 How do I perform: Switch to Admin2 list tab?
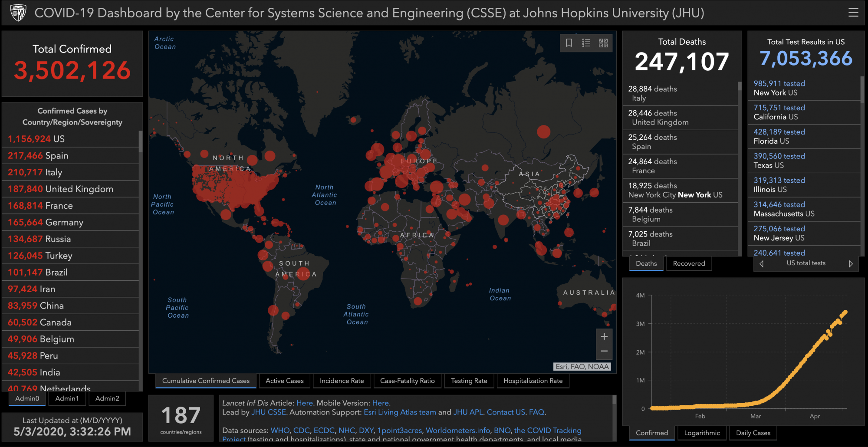click(x=107, y=398)
